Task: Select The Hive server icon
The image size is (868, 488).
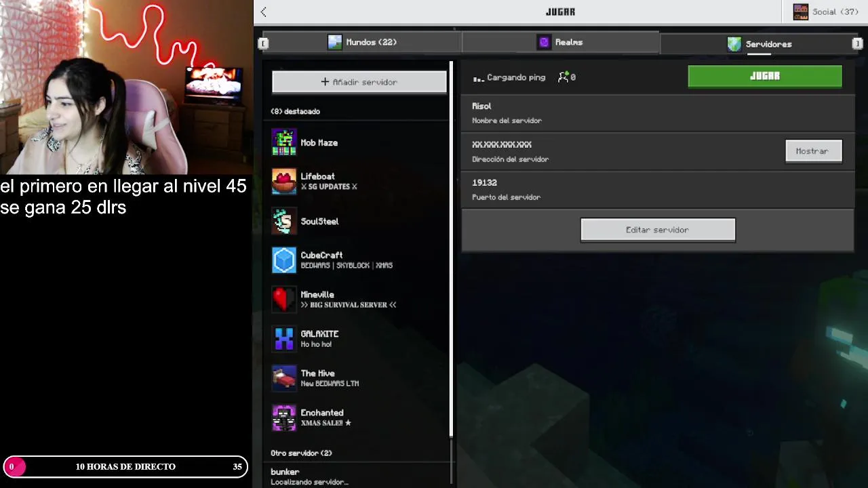Action: click(284, 378)
